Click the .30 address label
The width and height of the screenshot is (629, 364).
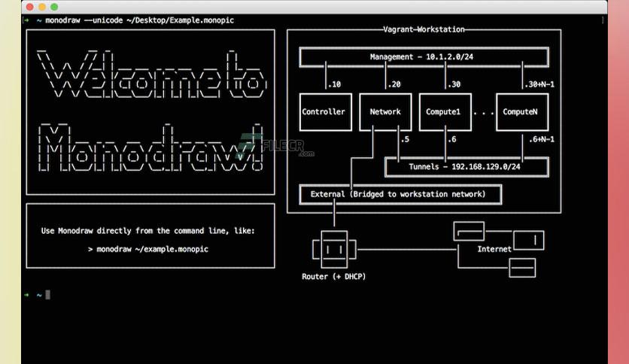tap(454, 84)
